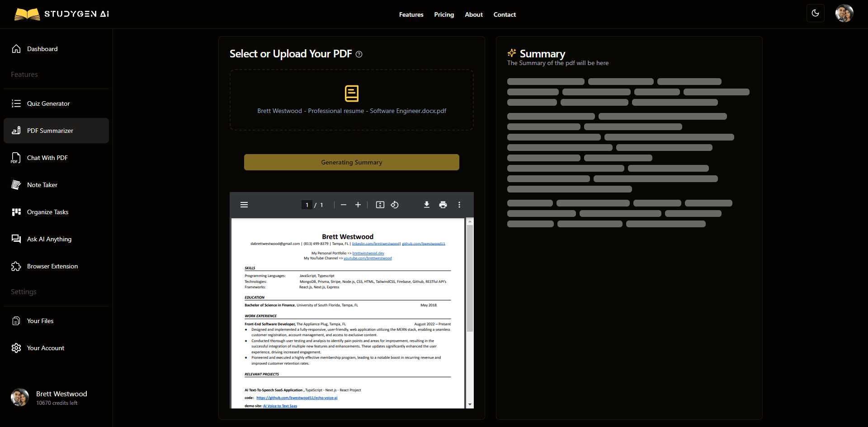Click the Generating Summary button
Screen dimensions: 868x427
(352, 162)
